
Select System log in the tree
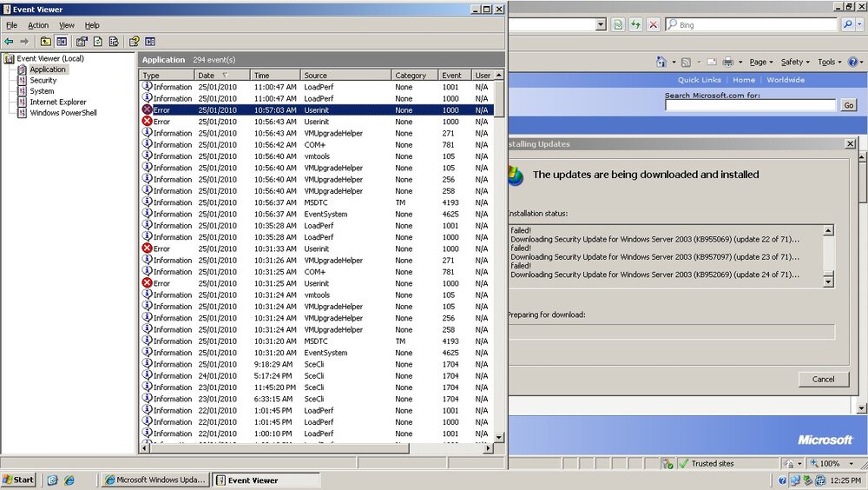42,91
